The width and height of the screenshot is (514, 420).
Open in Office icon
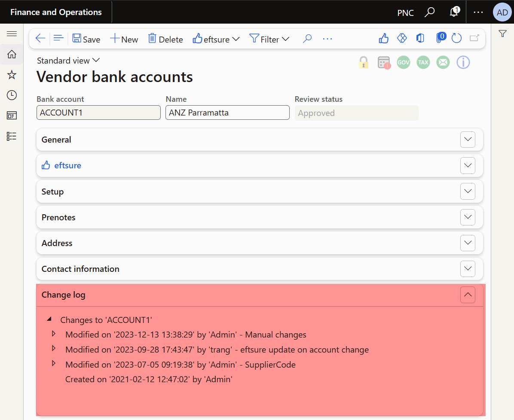[x=420, y=38]
